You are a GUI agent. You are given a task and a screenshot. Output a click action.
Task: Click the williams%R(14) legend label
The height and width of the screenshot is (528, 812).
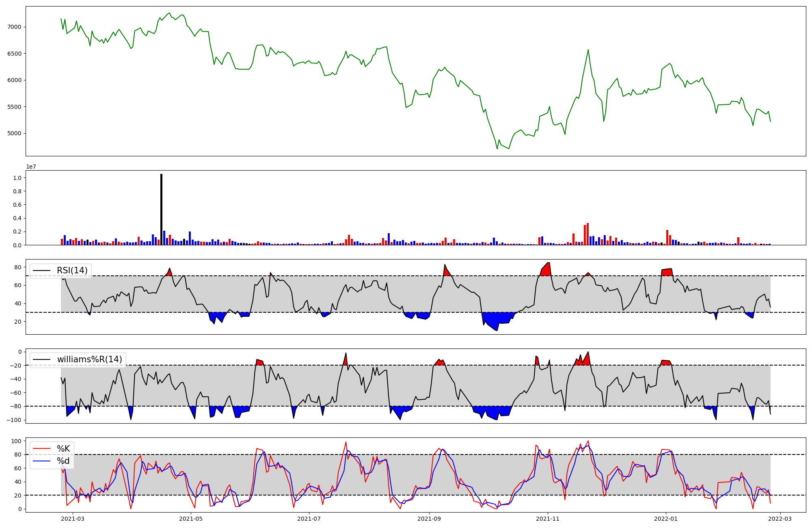click(89, 359)
